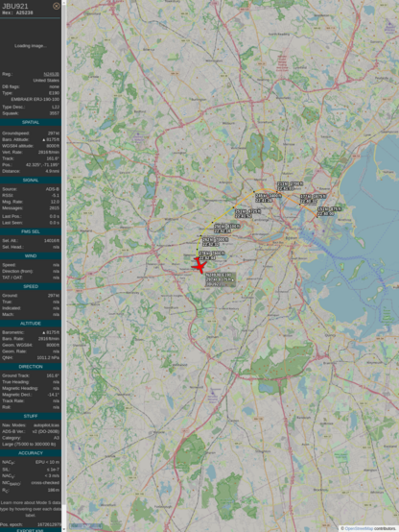Select the 22:41:28 track label
399x532 pixels.
[269, 198]
